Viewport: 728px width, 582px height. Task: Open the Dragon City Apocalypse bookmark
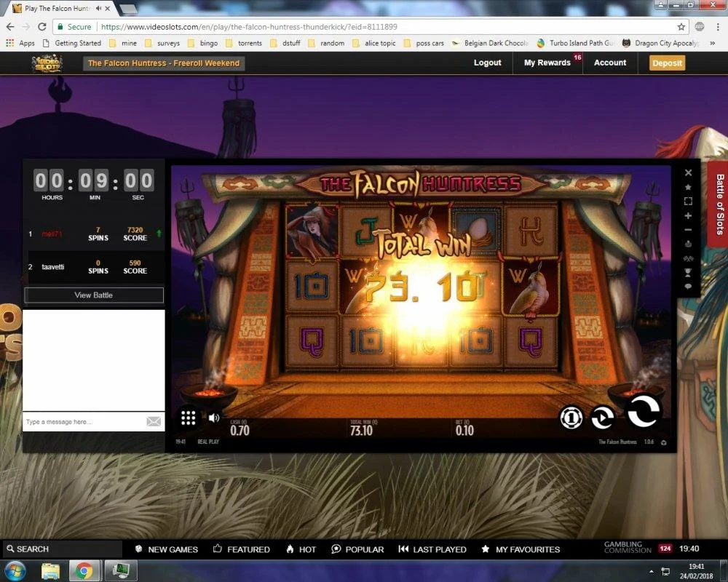pos(661,43)
